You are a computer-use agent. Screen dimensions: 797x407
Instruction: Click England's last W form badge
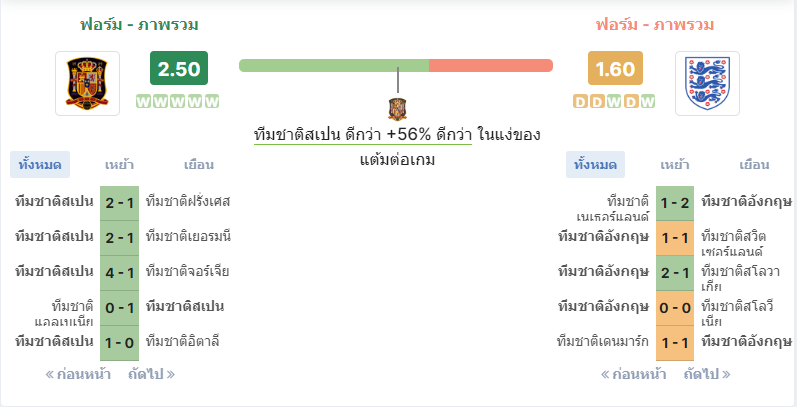tap(647, 102)
